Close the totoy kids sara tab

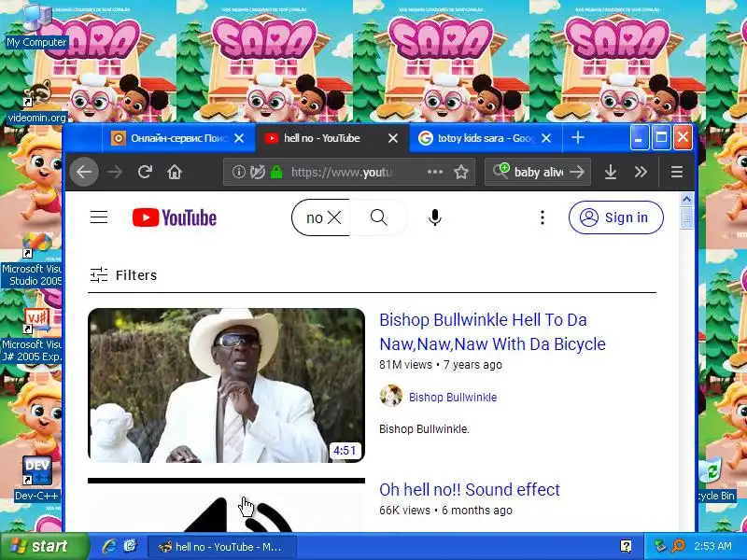click(x=546, y=138)
